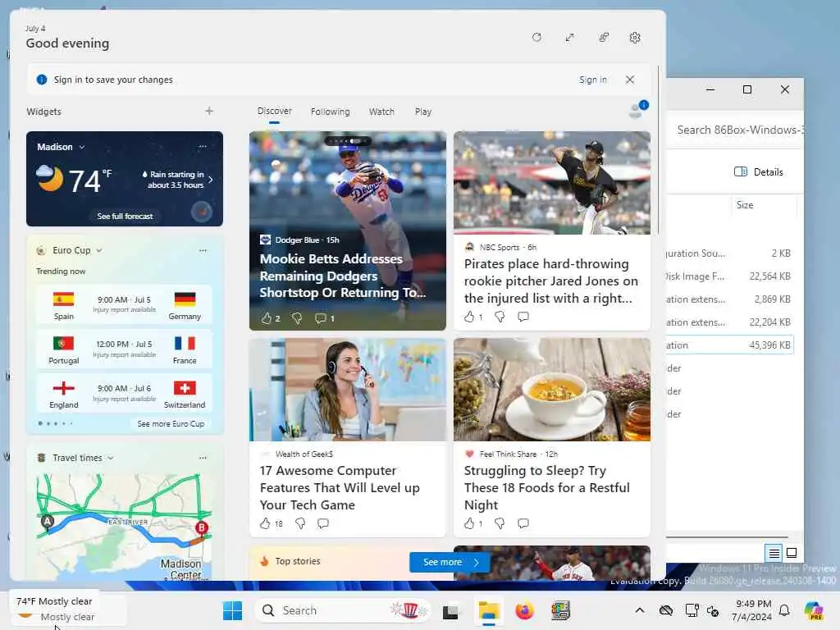Like the Pirates Jared Jones article

click(x=469, y=317)
